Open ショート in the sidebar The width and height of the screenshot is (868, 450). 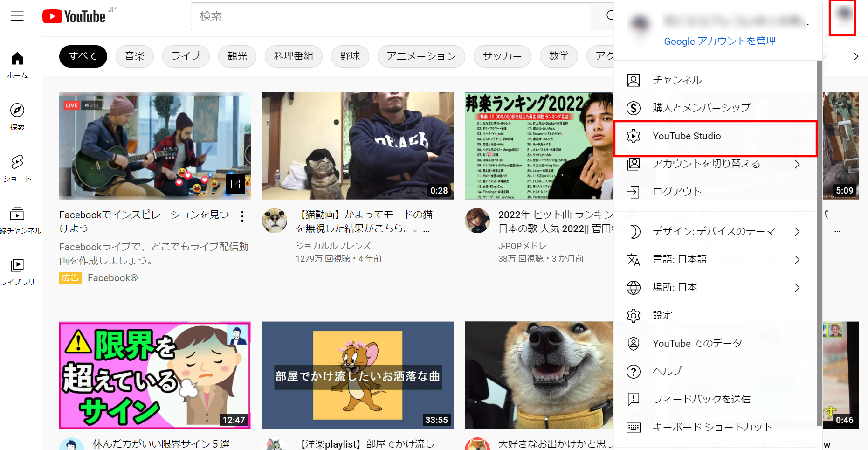17,169
